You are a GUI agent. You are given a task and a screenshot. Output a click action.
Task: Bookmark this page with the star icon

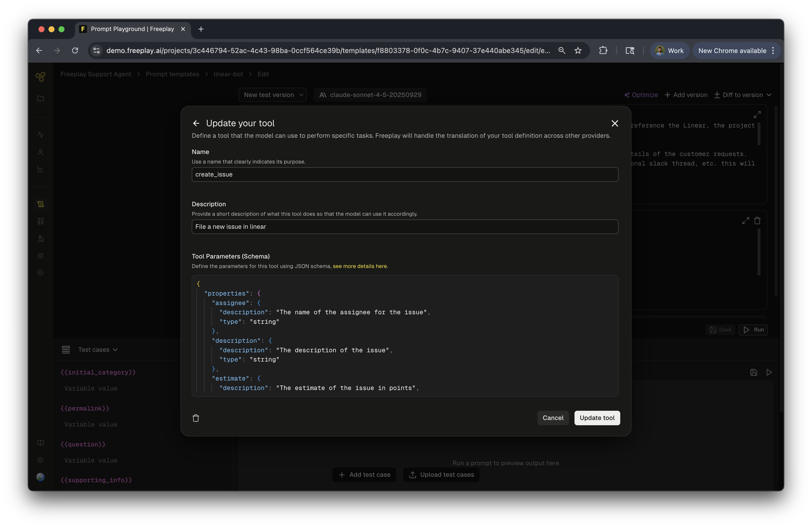[577, 50]
